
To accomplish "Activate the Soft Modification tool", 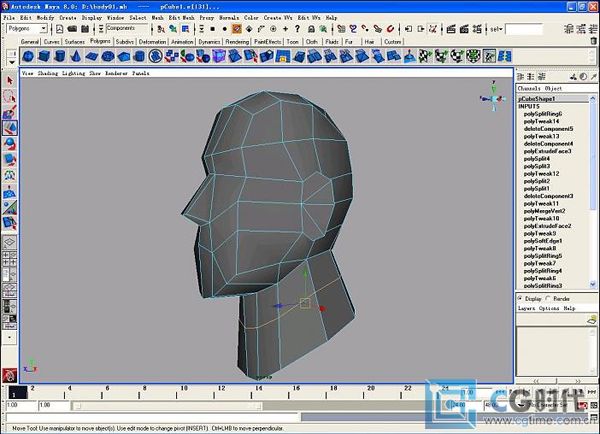I will click(10, 192).
